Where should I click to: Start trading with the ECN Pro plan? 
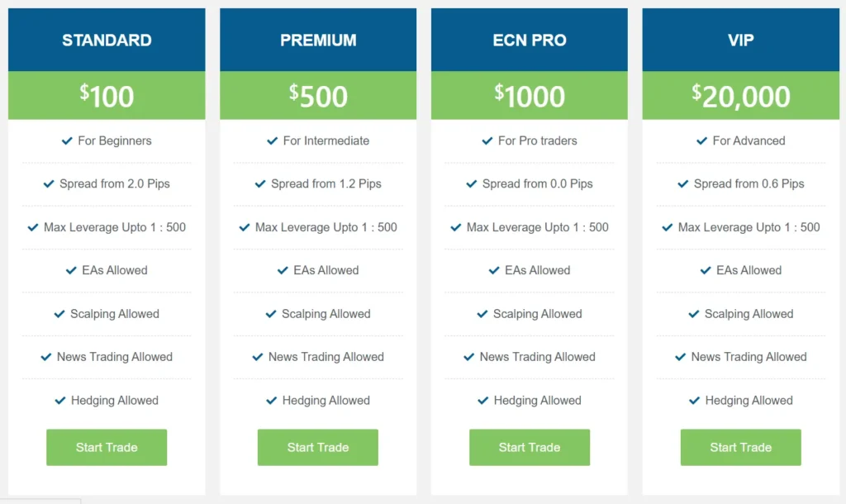coord(530,447)
